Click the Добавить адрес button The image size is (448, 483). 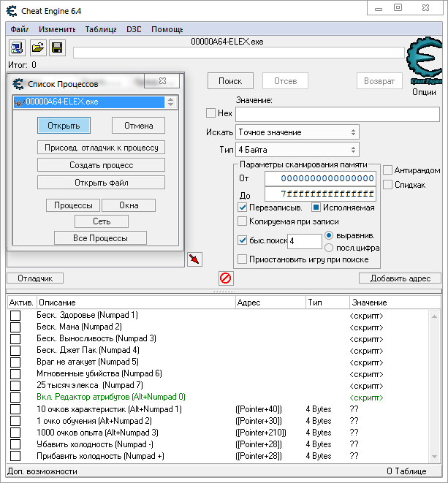[x=400, y=278]
